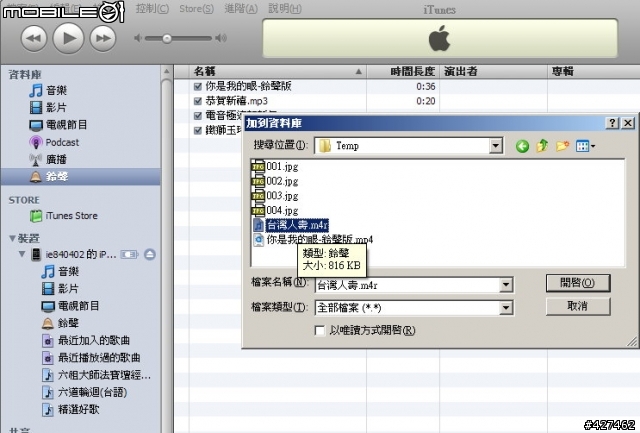The height and width of the screenshot is (433, 640).
Task: Uncheck 恭賀新禧.mp3 checkbox
Action: 198,101
